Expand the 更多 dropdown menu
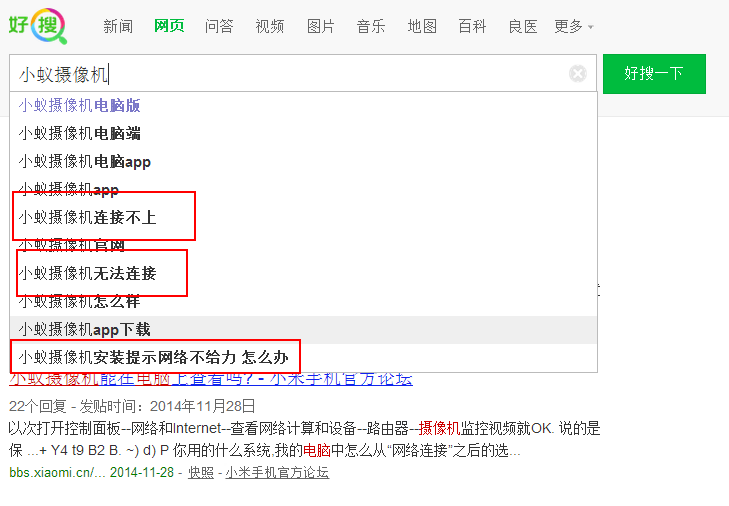This screenshot has width=729, height=506. click(573, 27)
